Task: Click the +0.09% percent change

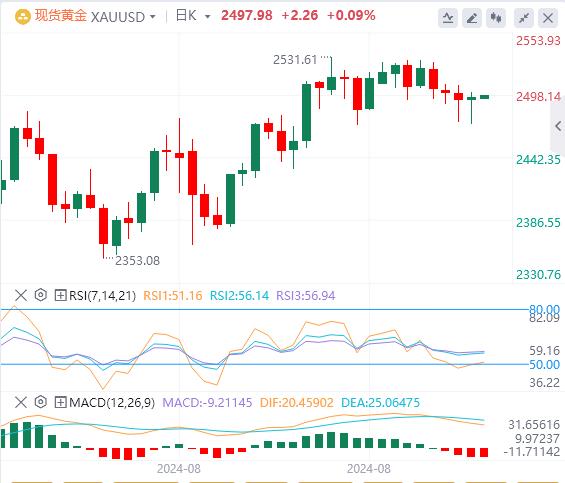Action: (351, 15)
